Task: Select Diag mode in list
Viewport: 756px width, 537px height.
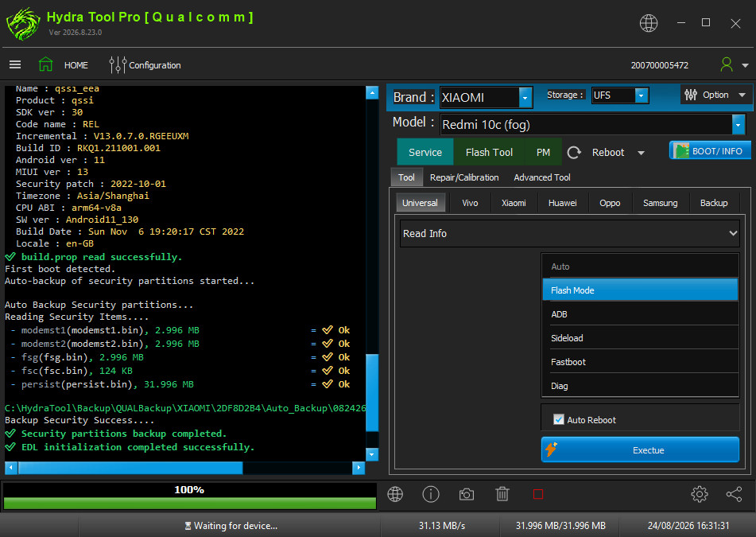Action: tap(640, 386)
